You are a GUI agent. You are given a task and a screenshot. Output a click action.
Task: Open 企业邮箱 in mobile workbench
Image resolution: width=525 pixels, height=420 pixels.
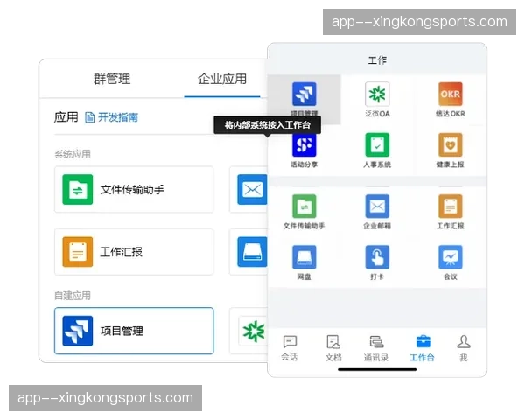377,212
